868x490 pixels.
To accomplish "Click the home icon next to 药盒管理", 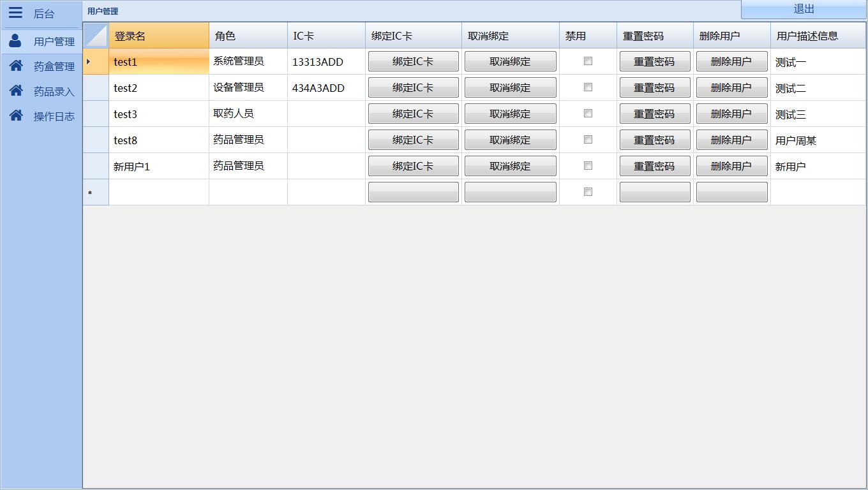I will [x=16, y=66].
